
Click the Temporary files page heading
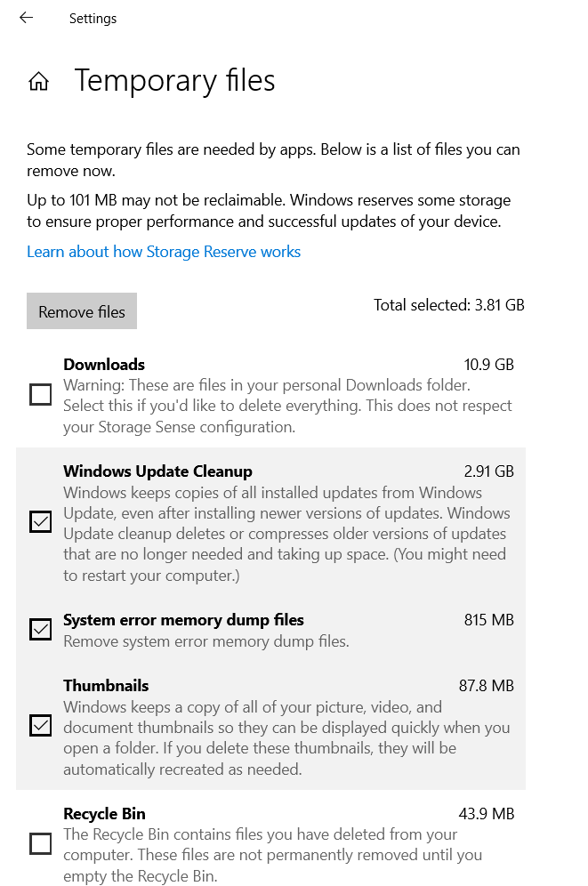(x=175, y=80)
